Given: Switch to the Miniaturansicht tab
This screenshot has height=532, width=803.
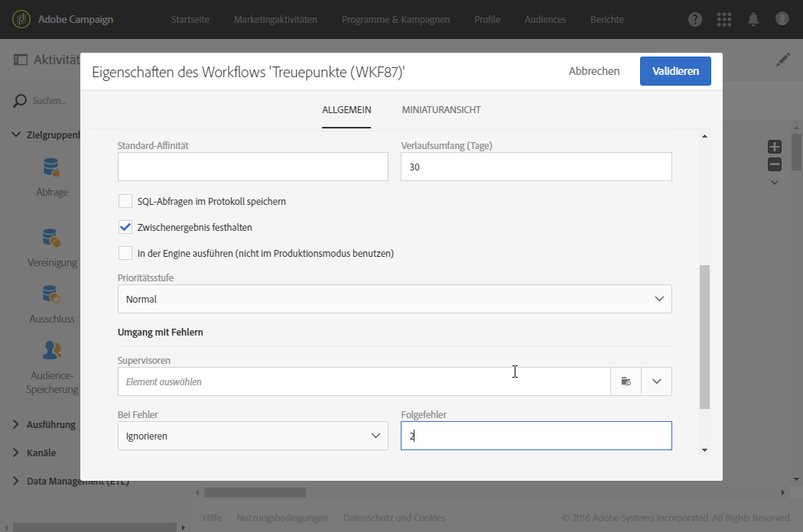Looking at the screenshot, I should [441, 110].
